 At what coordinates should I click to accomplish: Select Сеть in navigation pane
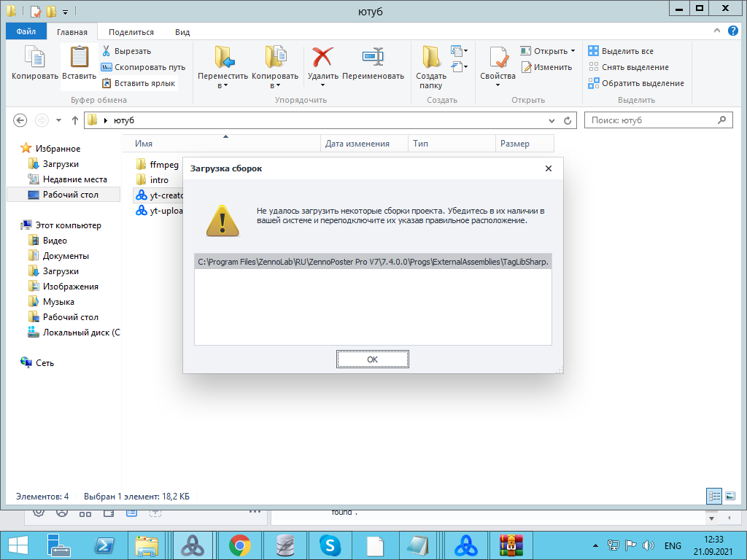[37, 363]
